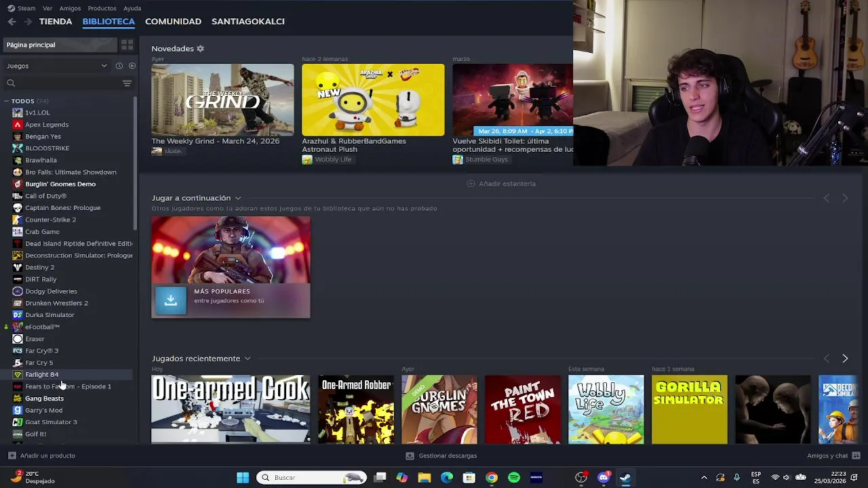Open Discord from the taskbar

[604, 478]
